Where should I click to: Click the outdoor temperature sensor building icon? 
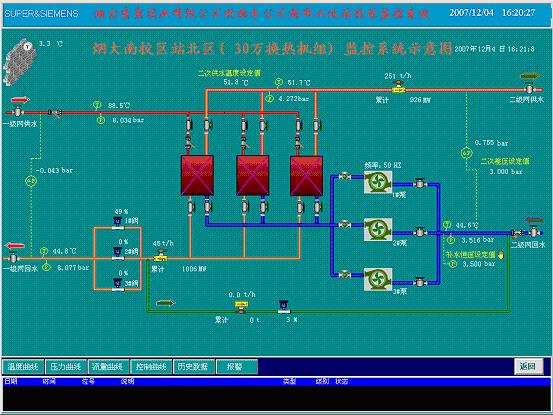19,62
